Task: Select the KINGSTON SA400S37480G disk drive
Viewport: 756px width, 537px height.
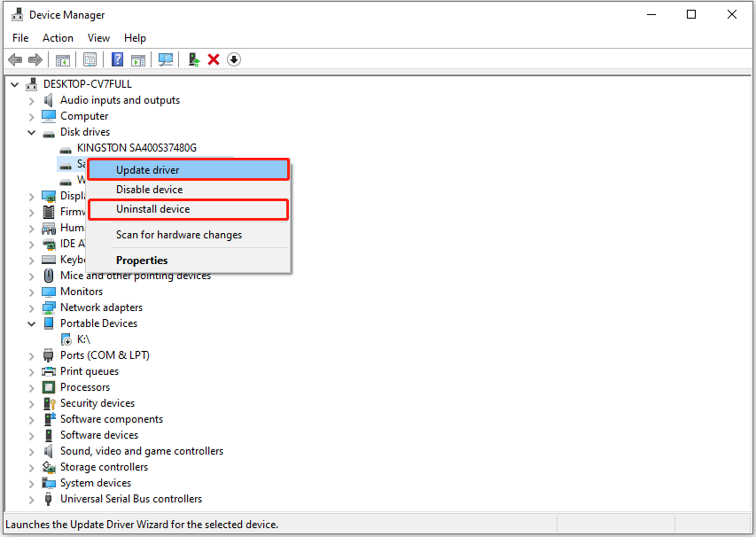Action: point(135,147)
